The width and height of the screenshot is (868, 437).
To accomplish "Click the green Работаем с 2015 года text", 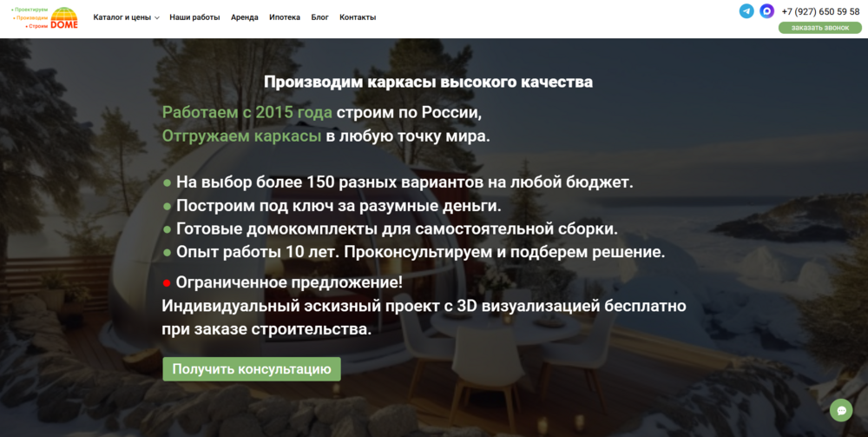I will [247, 112].
